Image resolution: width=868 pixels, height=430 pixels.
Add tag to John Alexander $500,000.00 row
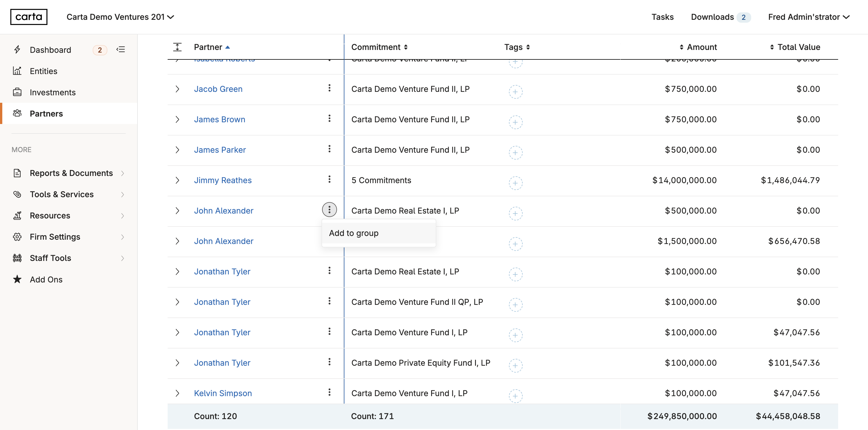coord(515,213)
